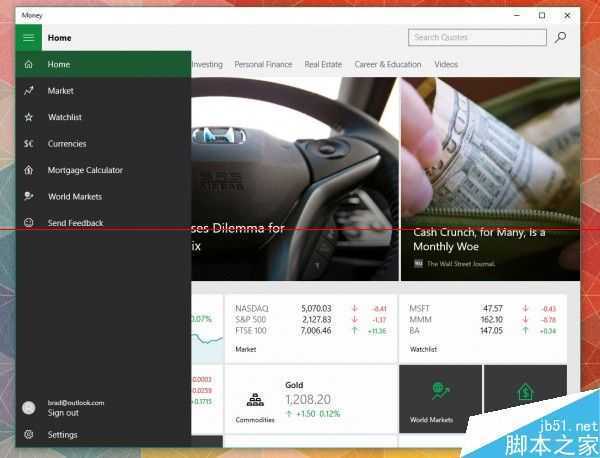Screen dimensions: 600x458
Task: Maximize the Money window
Action: coord(542,15)
